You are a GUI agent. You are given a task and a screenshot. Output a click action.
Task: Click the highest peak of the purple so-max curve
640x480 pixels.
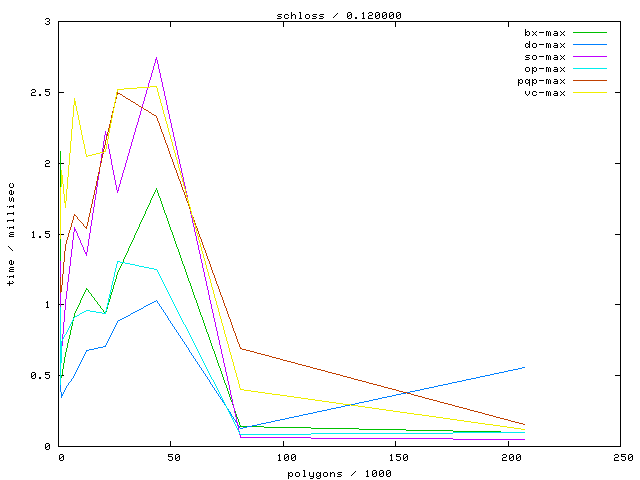click(x=156, y=58)
